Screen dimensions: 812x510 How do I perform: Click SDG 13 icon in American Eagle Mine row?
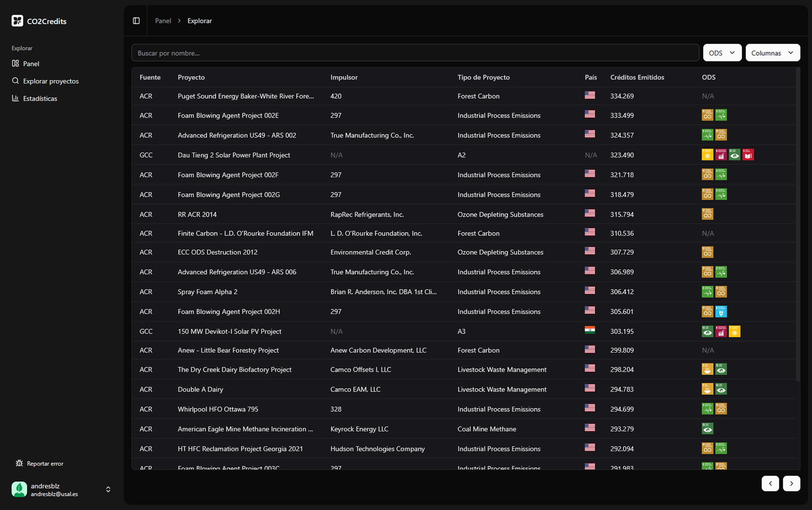tap(708, 429)
